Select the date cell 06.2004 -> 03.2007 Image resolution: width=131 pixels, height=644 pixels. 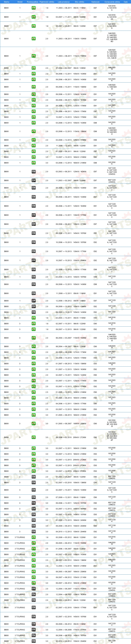pyautogui.click(x=63, y=338)
